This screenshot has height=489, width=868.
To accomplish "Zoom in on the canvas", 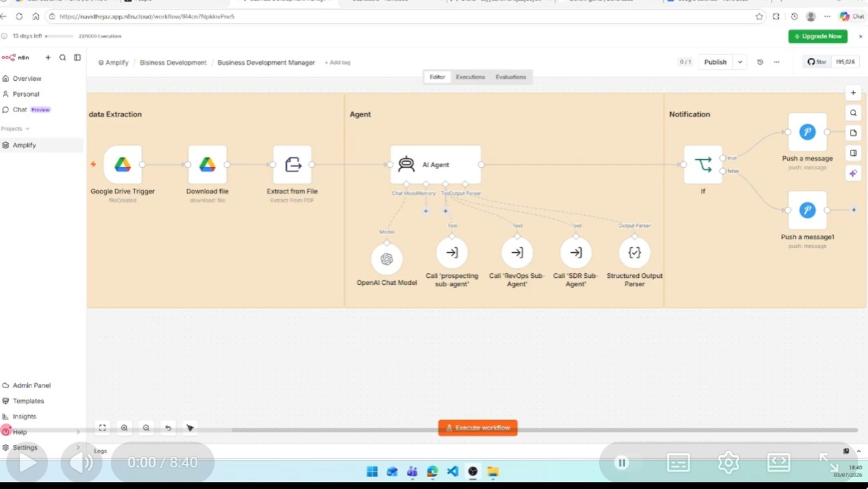I will click(x=124, y=428).
